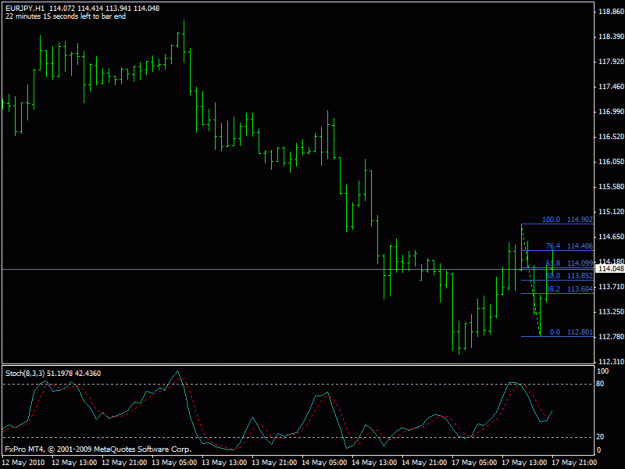This screenshot has height=469, width=625.
Task: Select the 113.250 price scale value
Action: 611,312
